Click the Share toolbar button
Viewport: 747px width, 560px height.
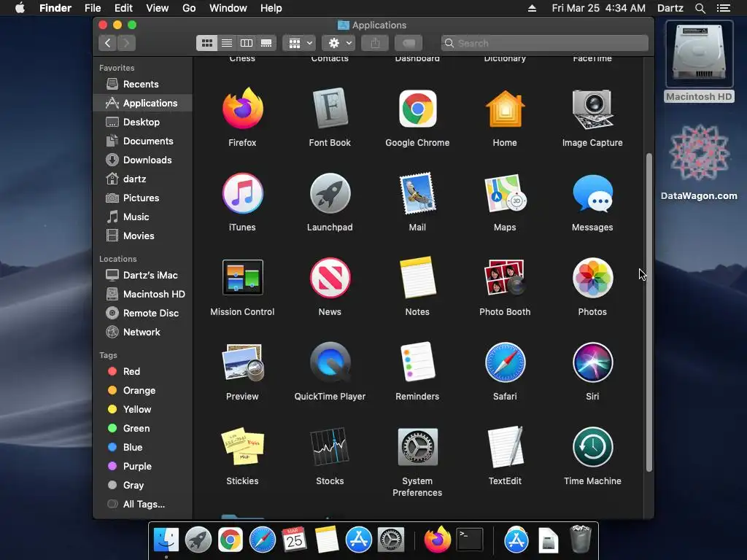click(375, 43)
